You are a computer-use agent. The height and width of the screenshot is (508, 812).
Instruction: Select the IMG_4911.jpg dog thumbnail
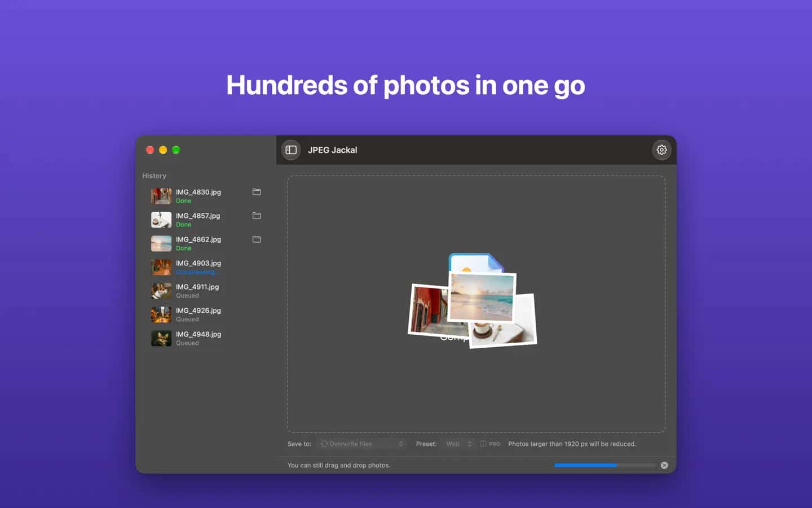coord(161,291)
